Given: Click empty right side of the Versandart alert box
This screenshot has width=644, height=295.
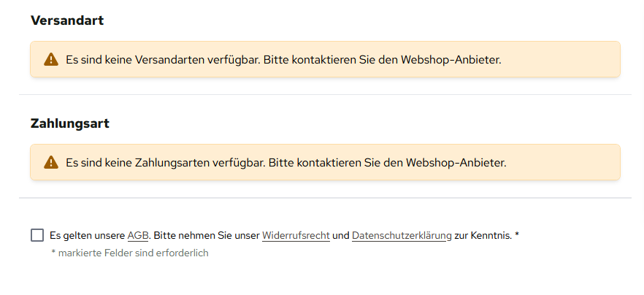Looking at the screenshot, I should click(x=570, y=60).
